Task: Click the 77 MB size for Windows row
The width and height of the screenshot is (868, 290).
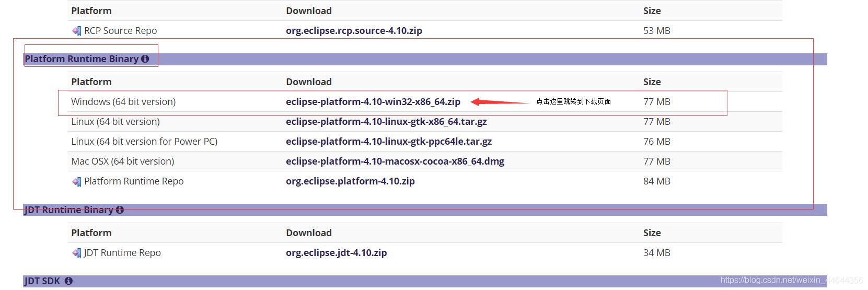Action: coord(657,102)
